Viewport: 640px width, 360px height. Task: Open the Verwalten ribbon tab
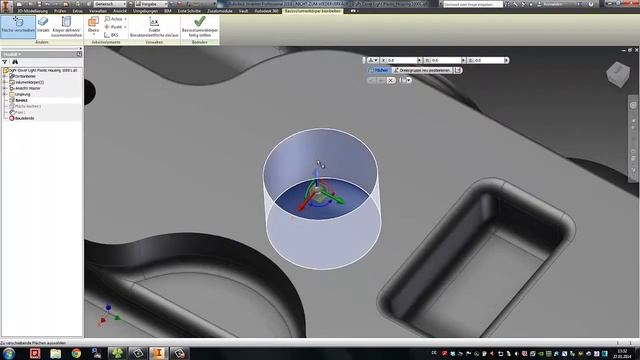click(x=98, y=11)
